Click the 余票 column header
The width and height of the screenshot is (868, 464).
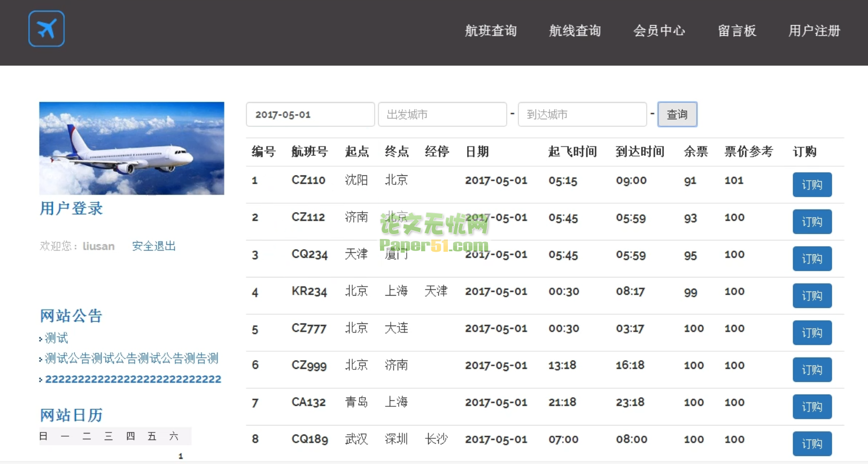point(696,152)
